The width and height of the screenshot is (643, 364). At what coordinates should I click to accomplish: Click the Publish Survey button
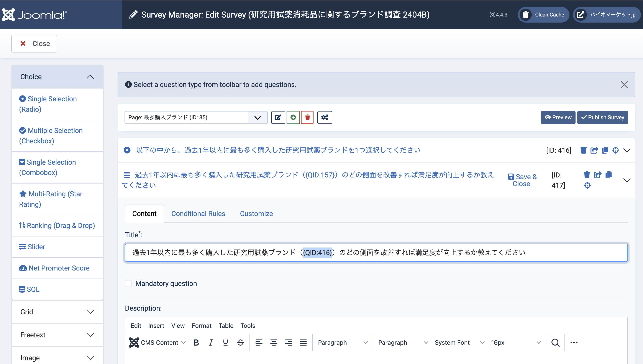coord(602,118)
